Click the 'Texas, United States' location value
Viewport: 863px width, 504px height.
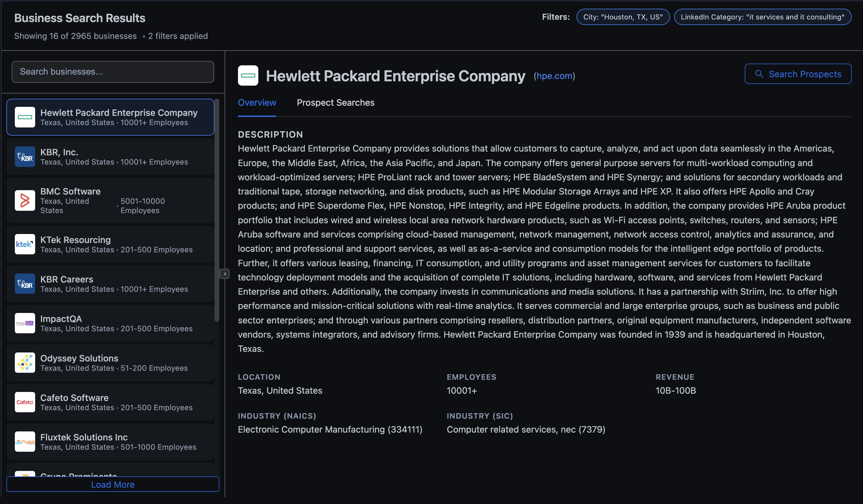tap(280, 390)
